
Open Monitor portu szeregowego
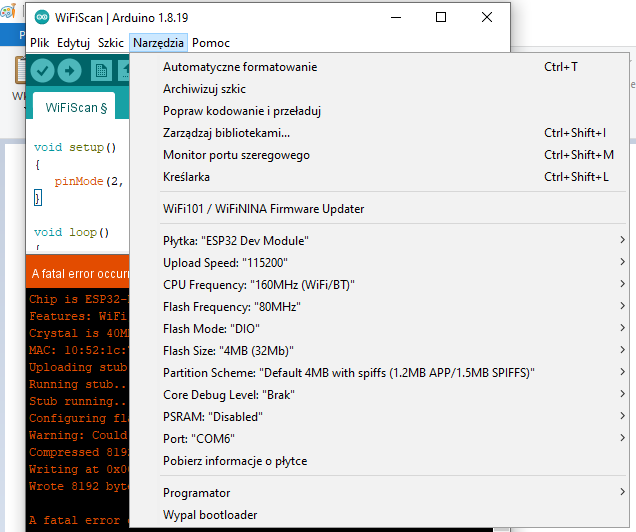(x=379, y=155)
